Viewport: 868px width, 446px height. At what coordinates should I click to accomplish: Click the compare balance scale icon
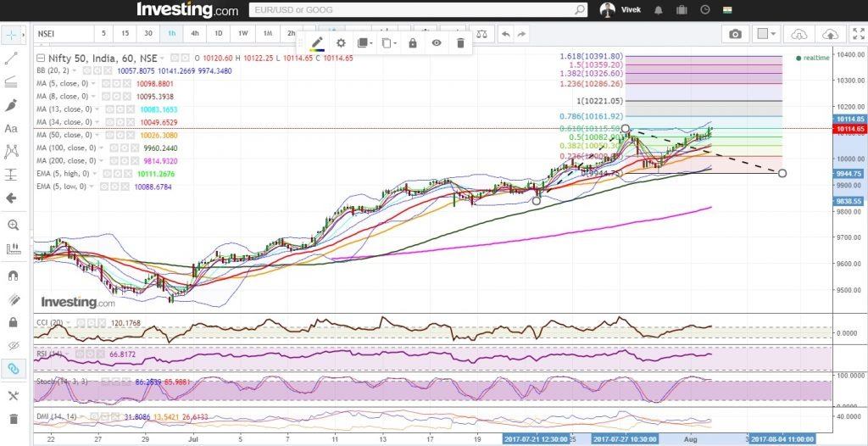point(482,34)
